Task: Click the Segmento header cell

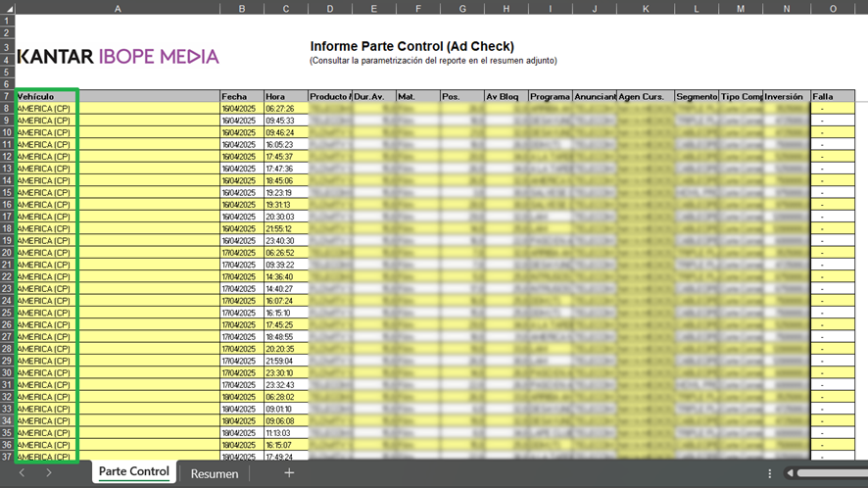Action: [697, 96]
